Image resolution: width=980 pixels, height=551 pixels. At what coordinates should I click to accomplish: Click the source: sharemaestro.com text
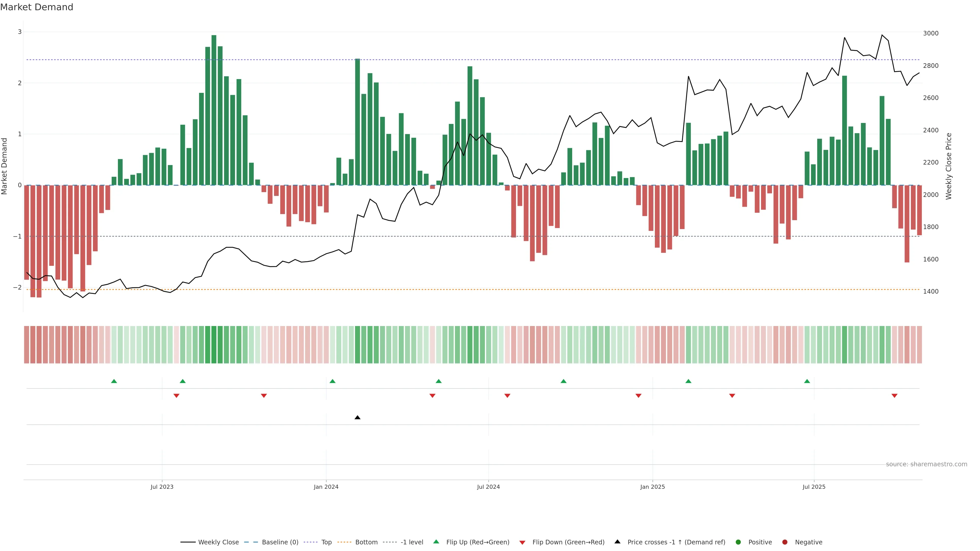[926, 464]
